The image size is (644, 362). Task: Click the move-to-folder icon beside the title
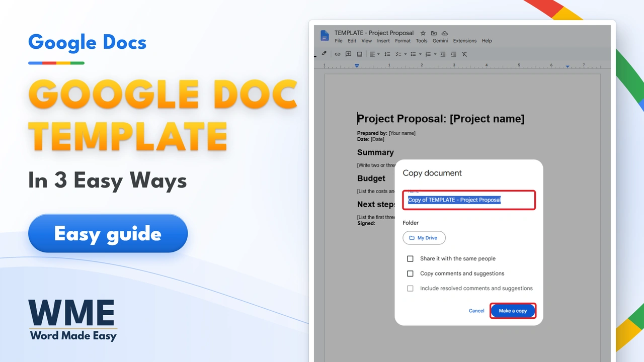coord(434,33)
